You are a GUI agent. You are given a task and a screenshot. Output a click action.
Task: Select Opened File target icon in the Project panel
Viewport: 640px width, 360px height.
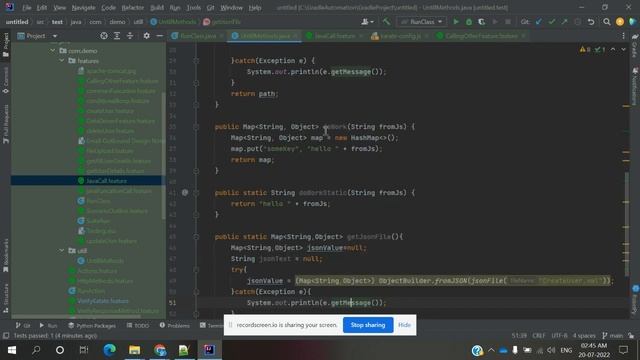[104, 36]
